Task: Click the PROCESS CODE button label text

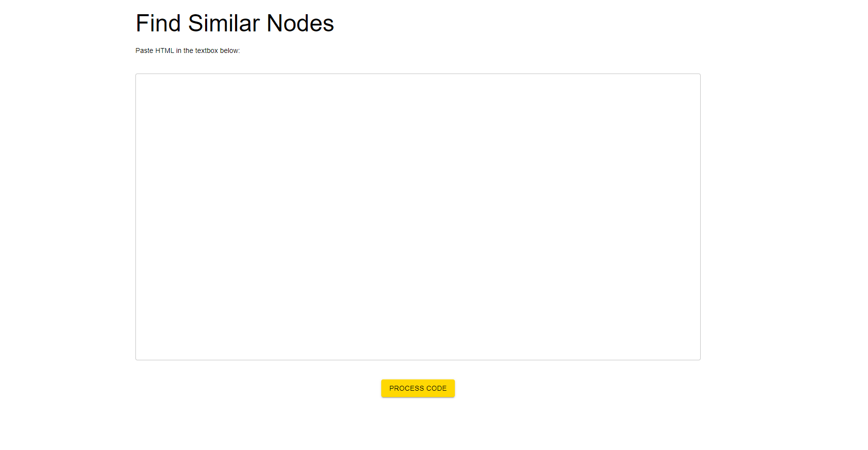Action: tap(418, 388)
